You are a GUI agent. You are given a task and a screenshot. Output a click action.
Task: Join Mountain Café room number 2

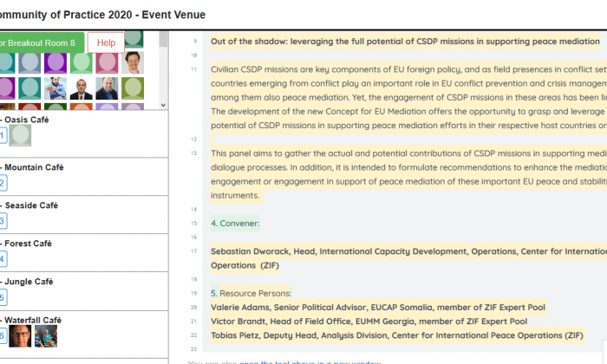[3, 183]
